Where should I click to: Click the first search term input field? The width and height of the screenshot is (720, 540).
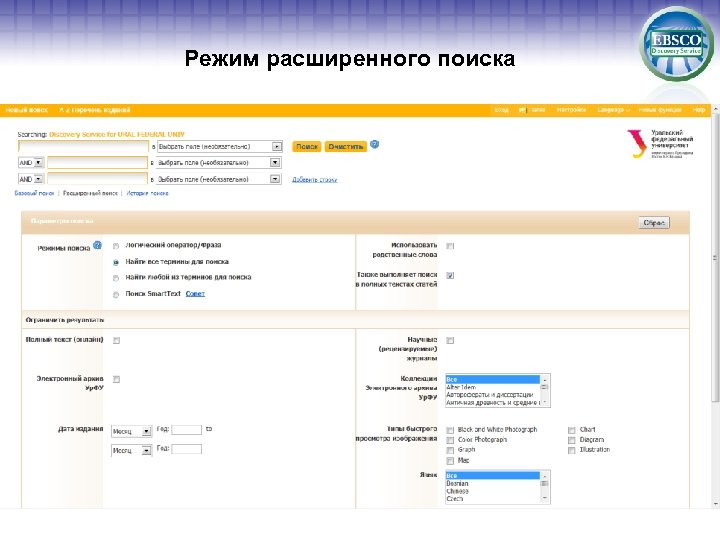click(83, 146)
